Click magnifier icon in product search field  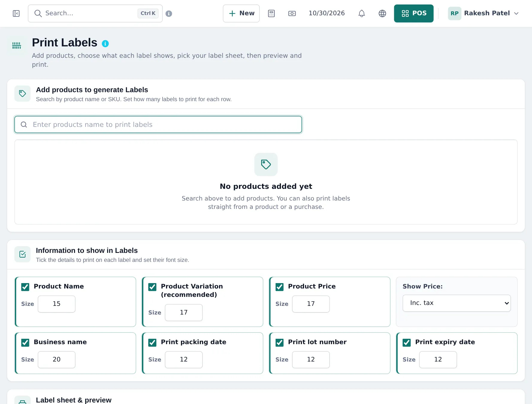point(24,124)
